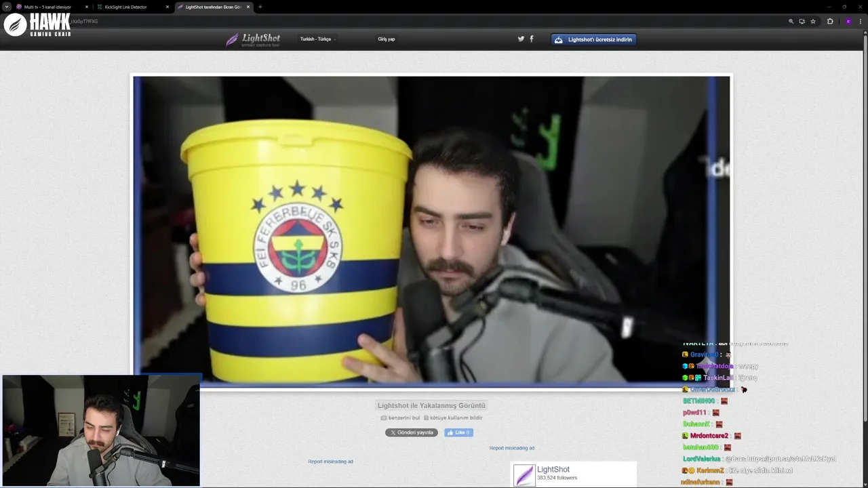This screenshot has width=868, height=488.
Task: Bookmark this page with the star icon
Action: (812, 21)
